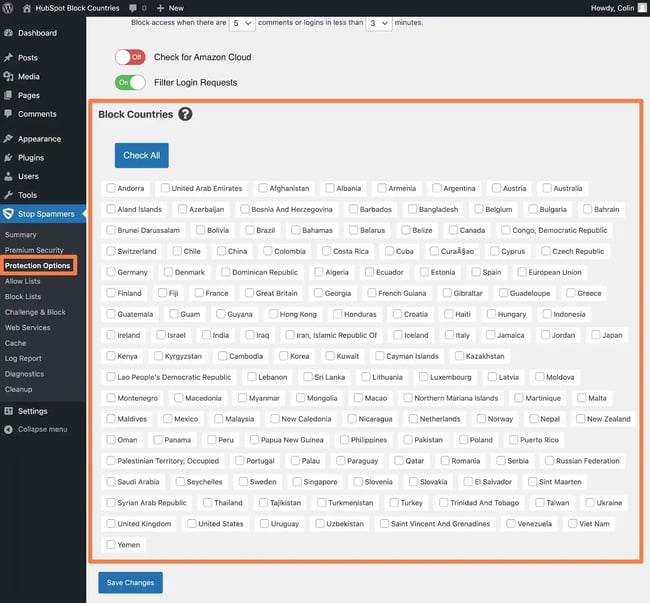Tick the India checkbox
This screenshot has width=650, height=603.
pos(206,335)
